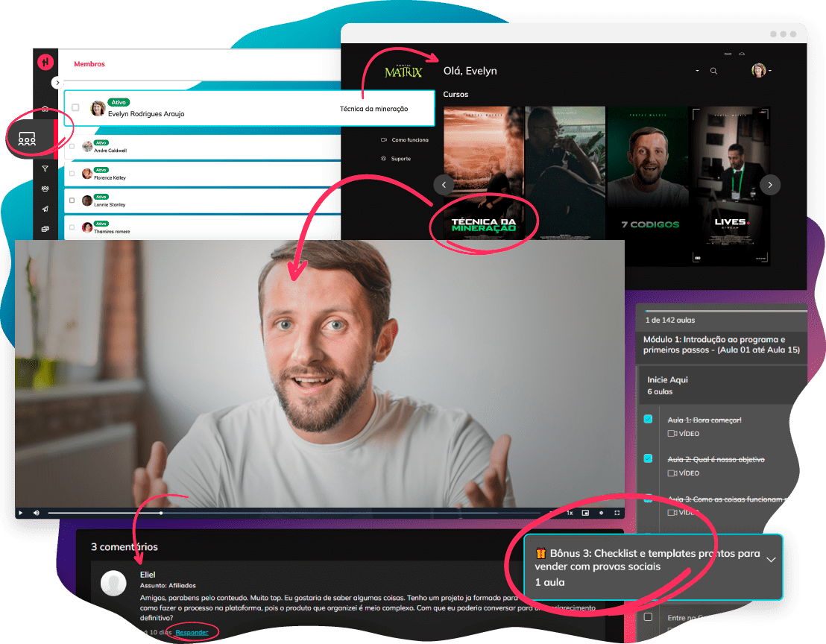Tick the checkbox for Thamires romere

72,227
